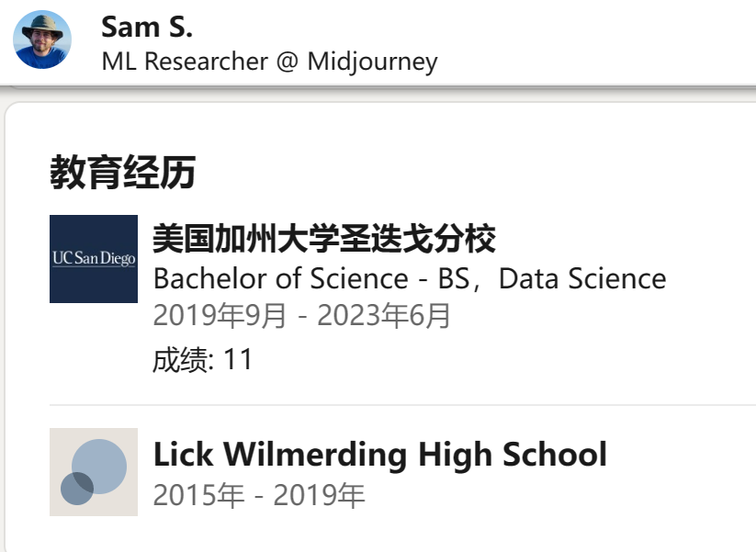Click the 教育经历 section heading

(123, 172)
